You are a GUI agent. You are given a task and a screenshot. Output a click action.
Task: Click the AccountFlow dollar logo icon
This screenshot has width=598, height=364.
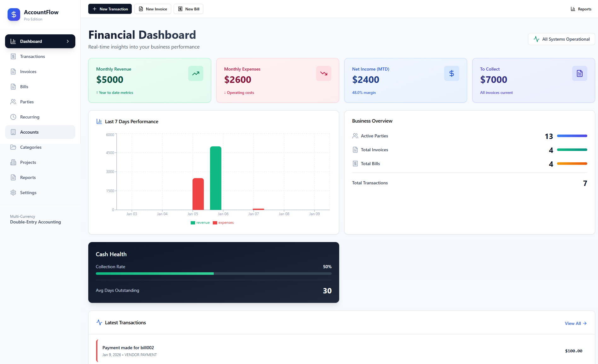(14, 14)
